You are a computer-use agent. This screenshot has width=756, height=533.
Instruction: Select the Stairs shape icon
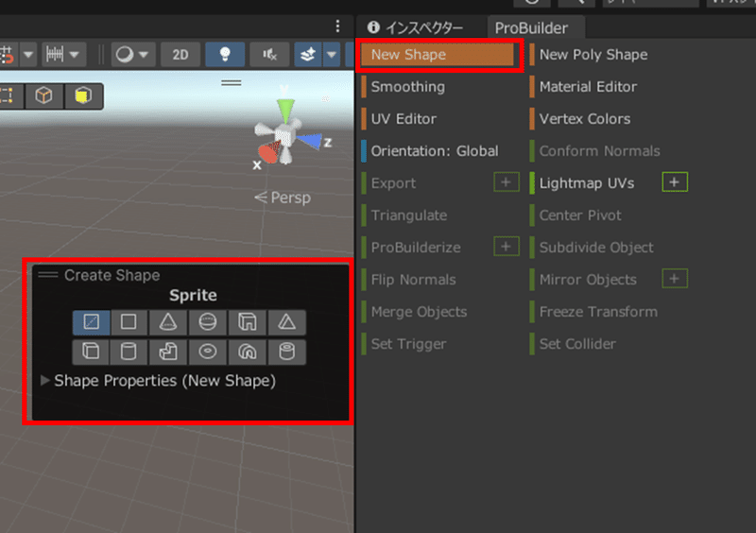[168, 352]
